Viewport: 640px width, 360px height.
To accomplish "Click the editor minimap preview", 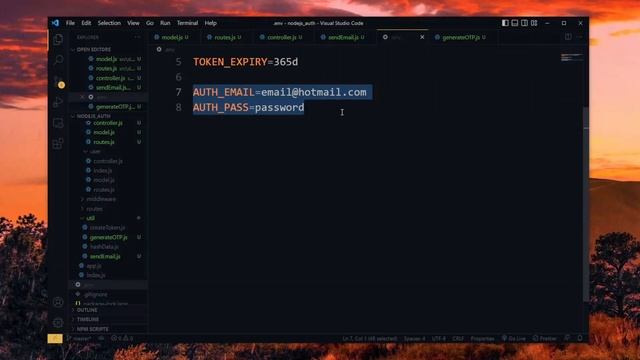I will pos(571,58).
